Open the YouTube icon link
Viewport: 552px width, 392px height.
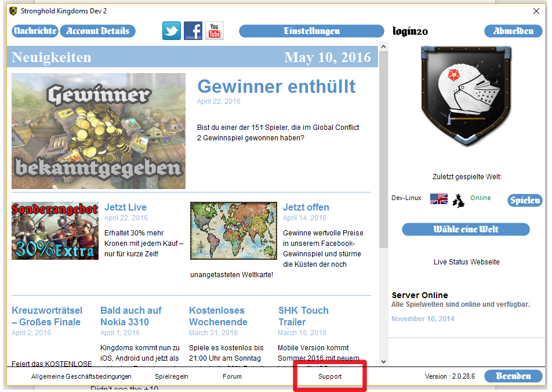pyautogui.click(x=215, y=31)
